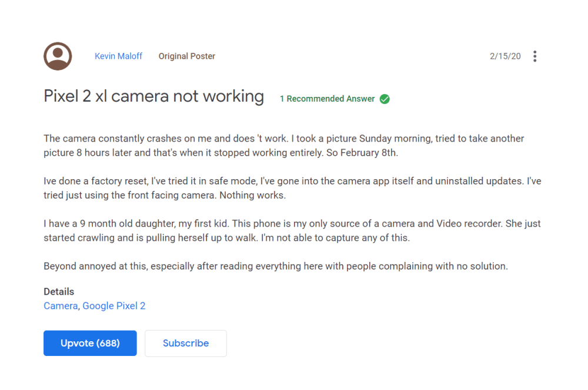588x390 pixels.
Task: Click the Original Poster badge label
Action: [x=186, y=56]
